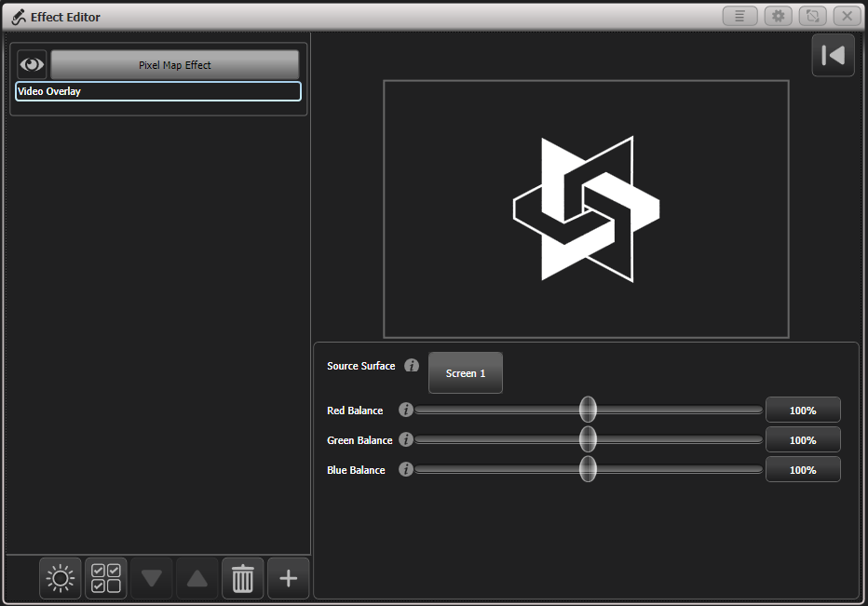Screen dimensions: 868x606
Task: Toggle effect visibility with the eye icon
Action: tap(31, 63)
